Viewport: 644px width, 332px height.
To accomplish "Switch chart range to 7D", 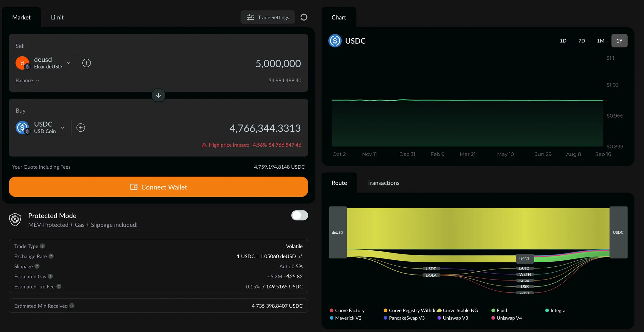I will (581, 41).
